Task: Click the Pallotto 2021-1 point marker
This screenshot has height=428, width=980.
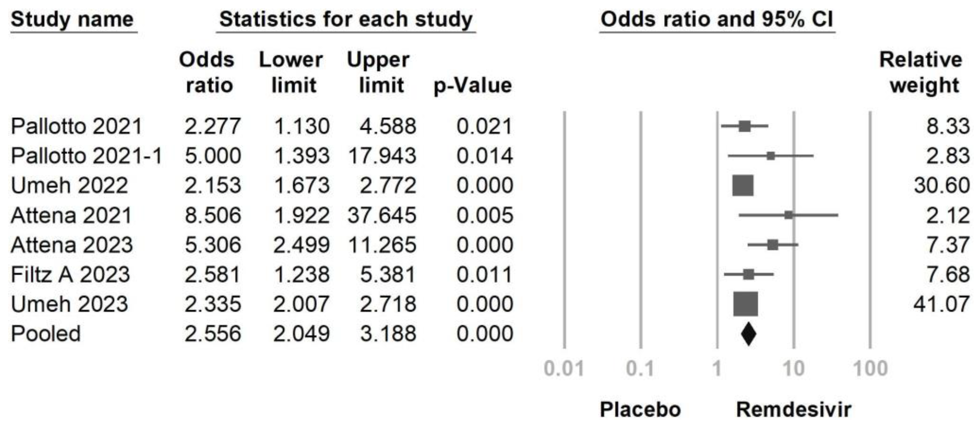Action: click(771, 156)
